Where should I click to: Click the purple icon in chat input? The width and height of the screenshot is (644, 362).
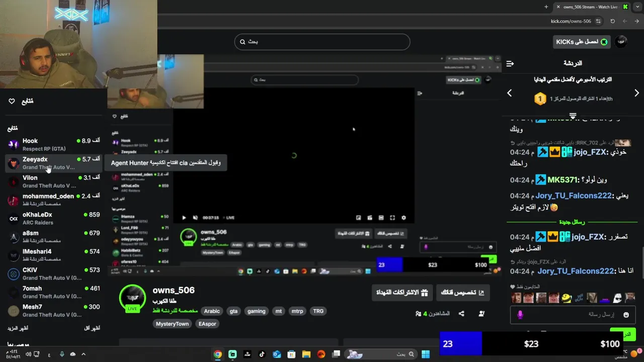click(x=520, y=315)
